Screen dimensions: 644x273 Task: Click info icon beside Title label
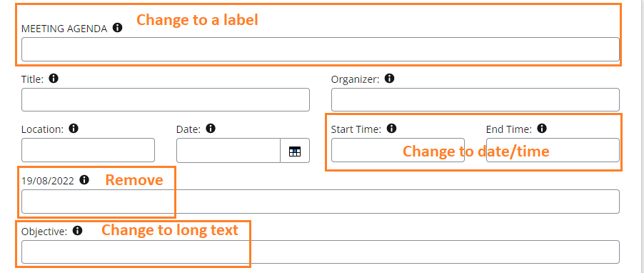pyautogui.click(x=54, y=78)
